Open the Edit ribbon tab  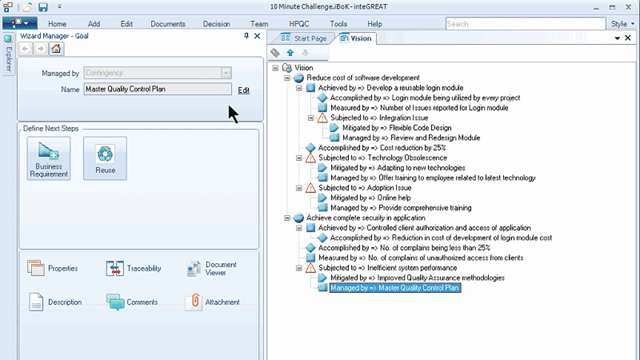pos(127,24)
